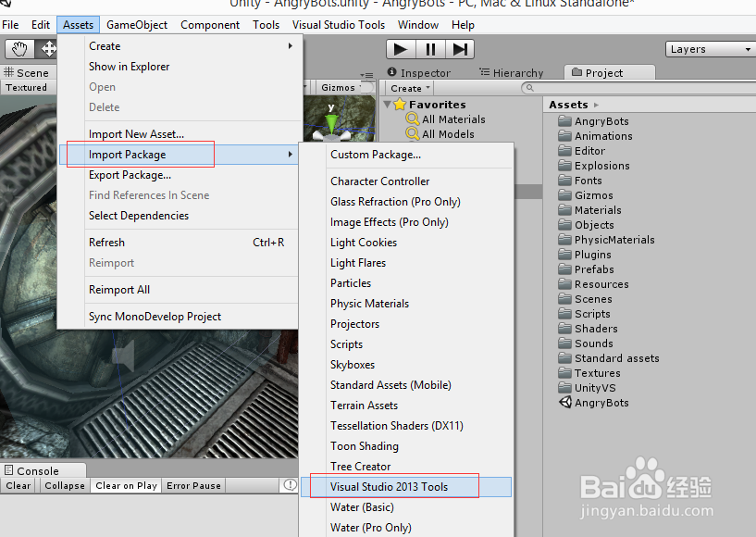Open the Objects folder

pyautogui.click(x=587, y=225)
